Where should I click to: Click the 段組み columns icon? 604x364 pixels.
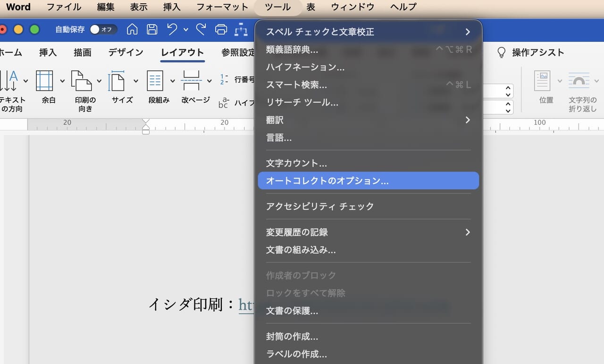pos(155,81)
